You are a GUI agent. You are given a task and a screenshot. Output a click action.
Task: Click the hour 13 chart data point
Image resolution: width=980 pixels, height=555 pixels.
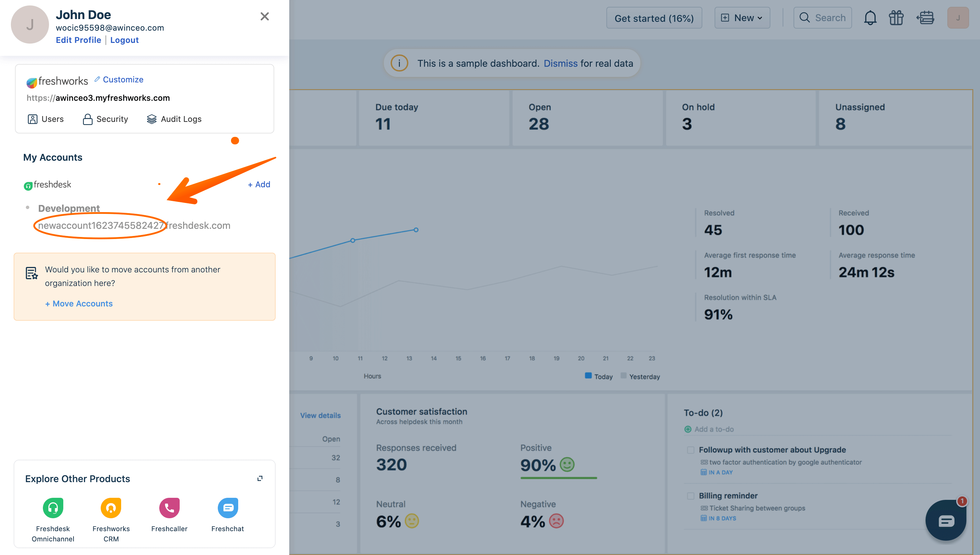[416, 230]
